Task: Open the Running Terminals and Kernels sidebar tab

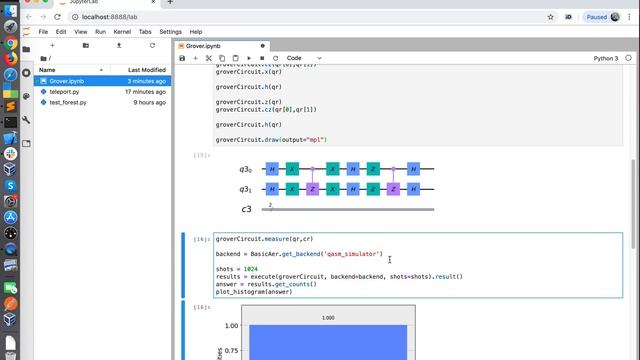Action: click(x=27, y=73)
